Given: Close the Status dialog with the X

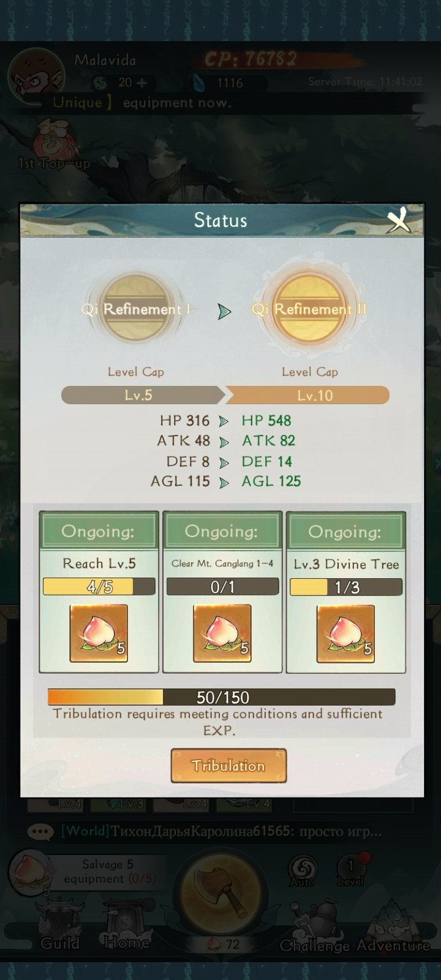Looking at the screenshot, I should (x=399, y=220).
